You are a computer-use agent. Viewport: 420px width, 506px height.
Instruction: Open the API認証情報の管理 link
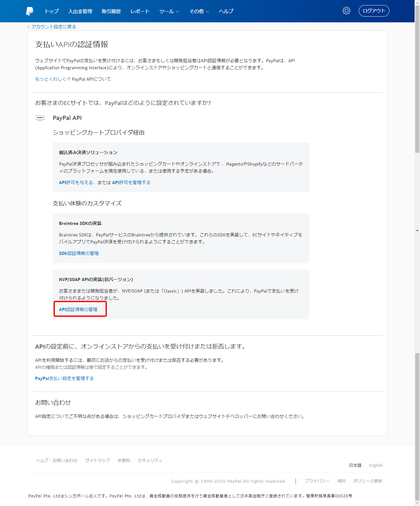pyautogui.click(x=78, y=309)
